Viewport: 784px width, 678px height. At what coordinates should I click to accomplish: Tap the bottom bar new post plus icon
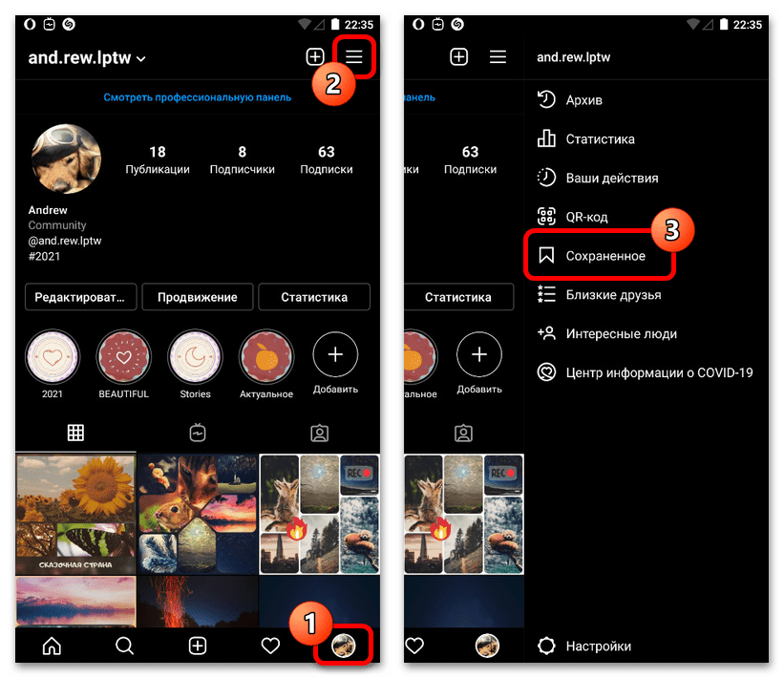point(198,646)
